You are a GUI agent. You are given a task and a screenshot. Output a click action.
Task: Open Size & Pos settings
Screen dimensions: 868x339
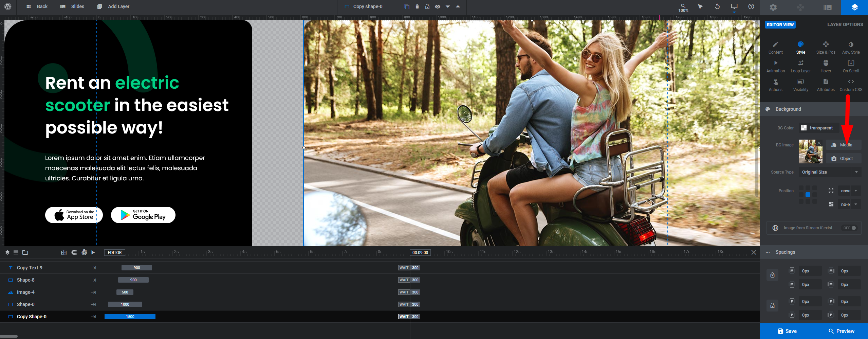826,48
